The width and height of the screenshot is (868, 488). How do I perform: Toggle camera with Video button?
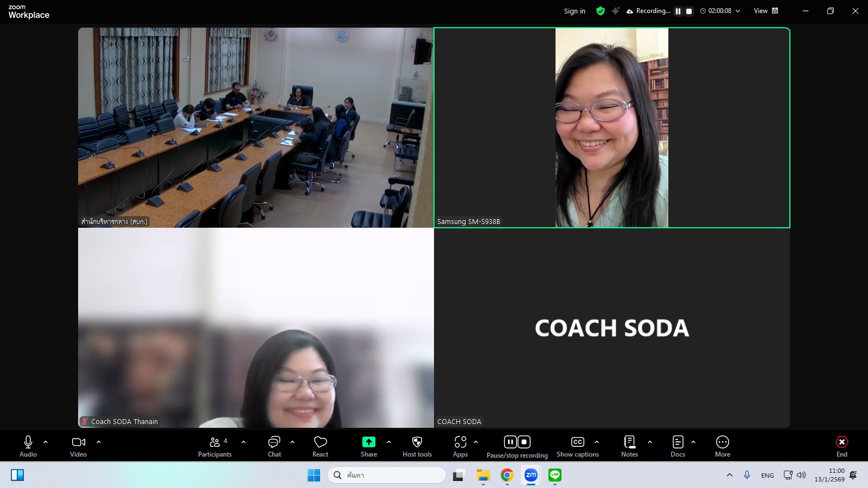click(79, 446)
